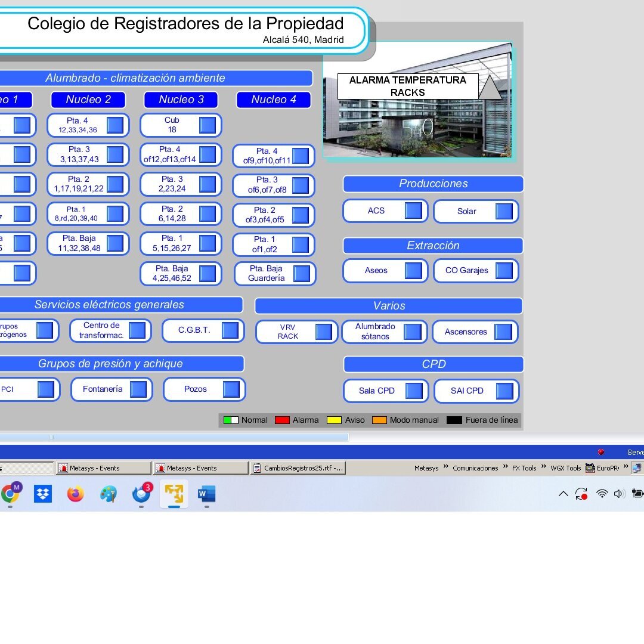
Task: Open the Wi-Fi network tray icon
Action: (x=602, y=494)
